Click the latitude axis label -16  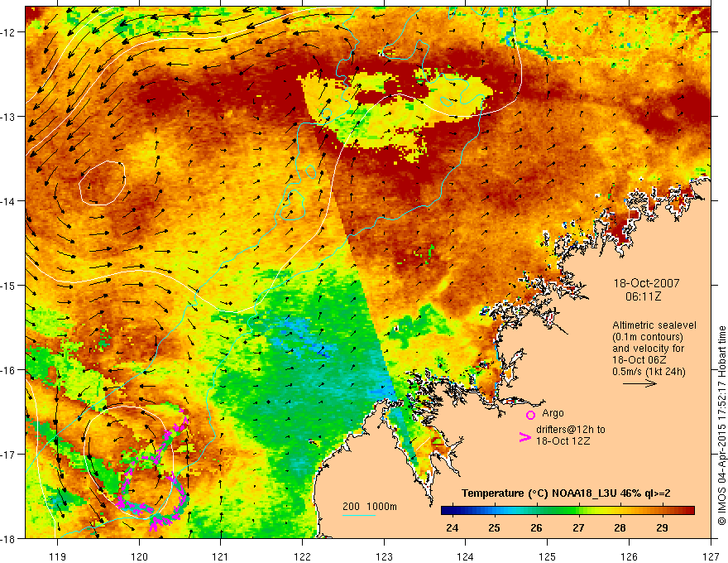pos(8,370)
